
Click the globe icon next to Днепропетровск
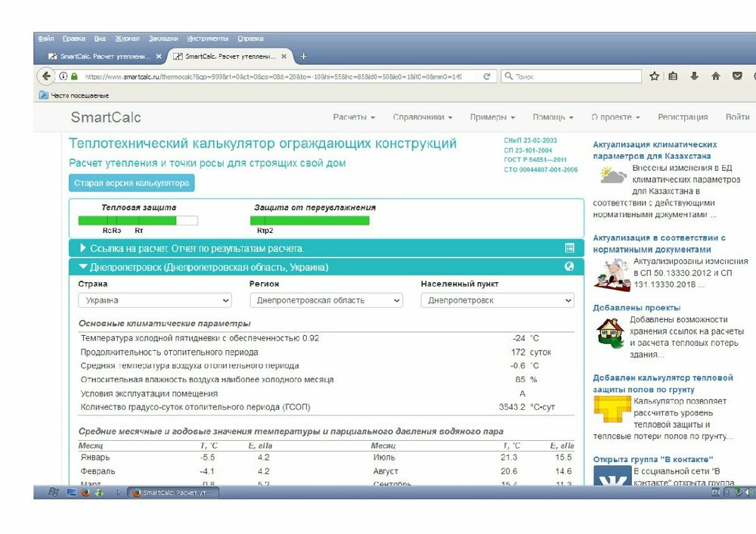pos(569,265)
